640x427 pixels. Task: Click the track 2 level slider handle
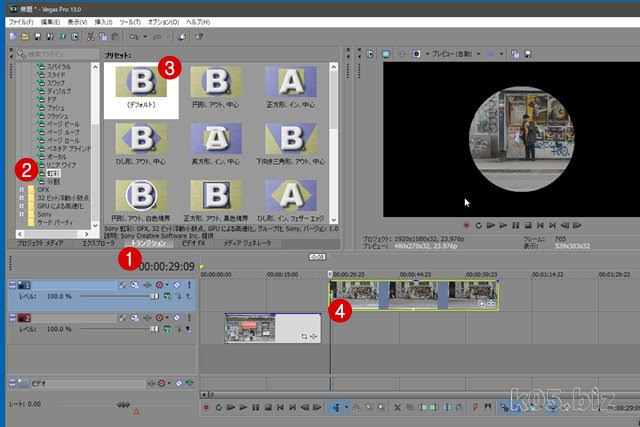click(x=154, y=329)
